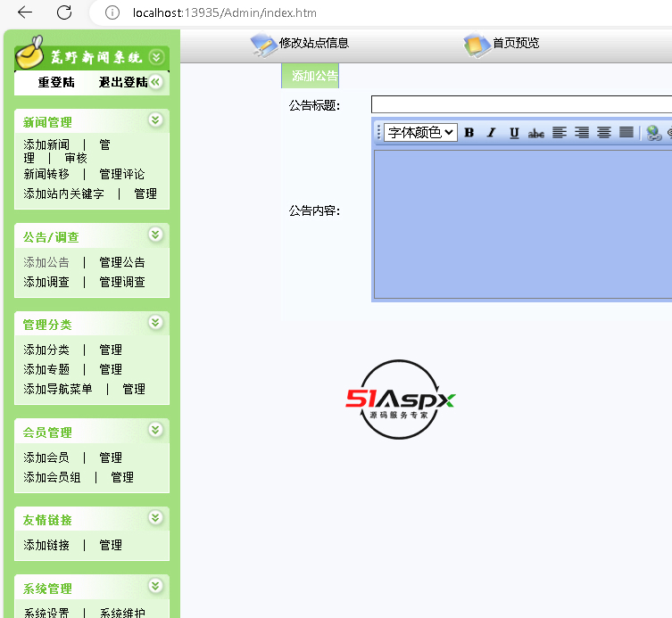Image resolution: width=672 pixels, height=618 pixels.
Task: Click the editor toolbar drag handle
Action: point(378,132)
